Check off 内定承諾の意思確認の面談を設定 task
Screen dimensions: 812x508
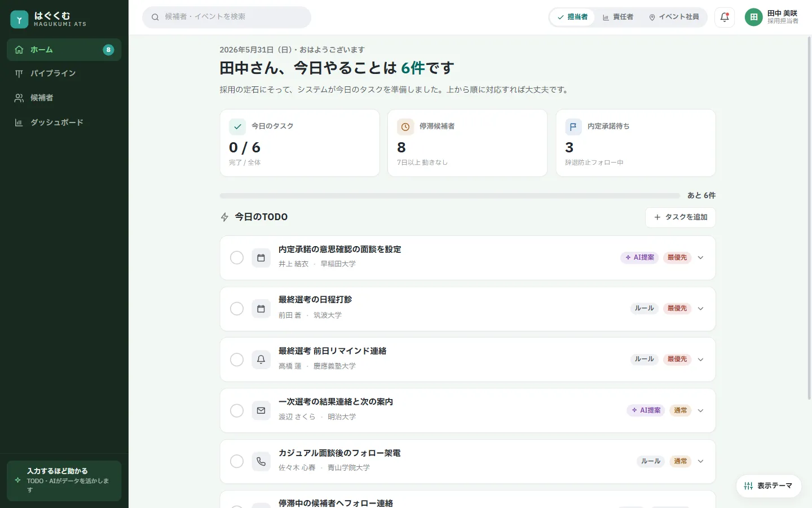[x=237, y=258]
